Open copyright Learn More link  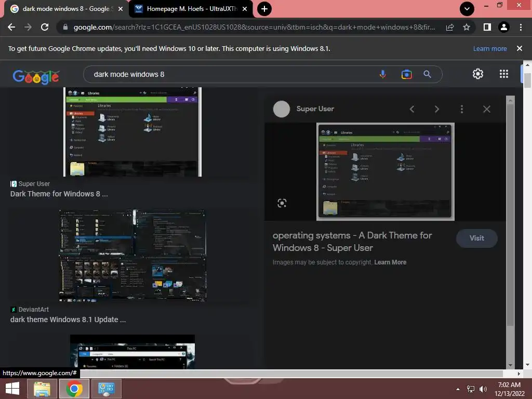point(390,262)
